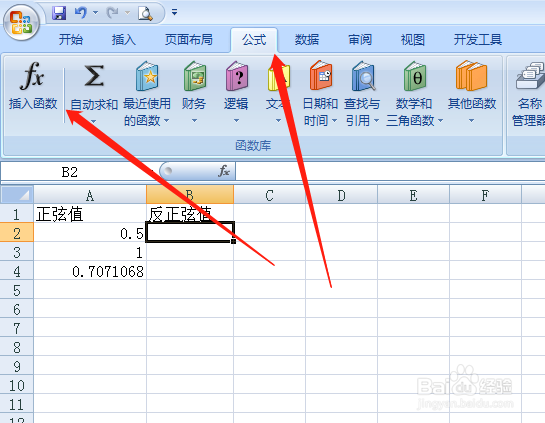Select row 5 header
The image size is (545, 423).
pyautogui.click(x=17, y=290)
